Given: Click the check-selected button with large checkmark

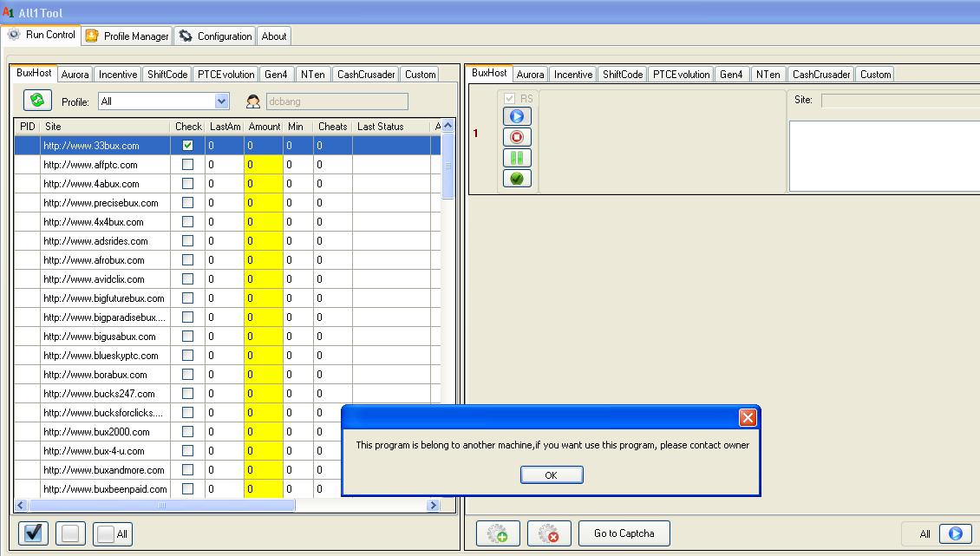Looking at the screenshot, I should (x=33, y=533).
